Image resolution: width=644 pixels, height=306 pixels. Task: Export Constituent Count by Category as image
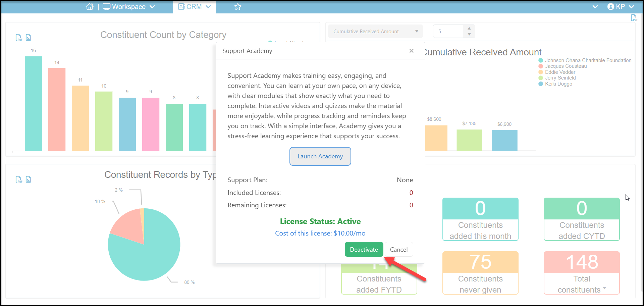(29, 38)
